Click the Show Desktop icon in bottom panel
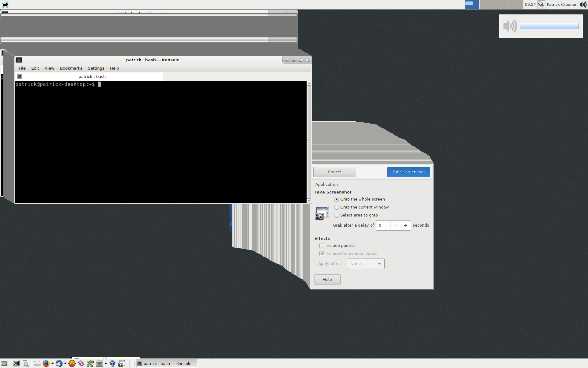The image size is (588, 368). pyautogui.click(x=5, y=363)
